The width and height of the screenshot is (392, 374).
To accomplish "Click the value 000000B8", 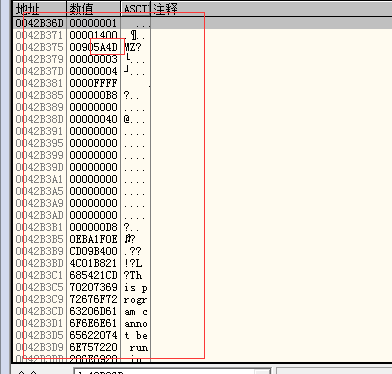I will click(93, 95).
